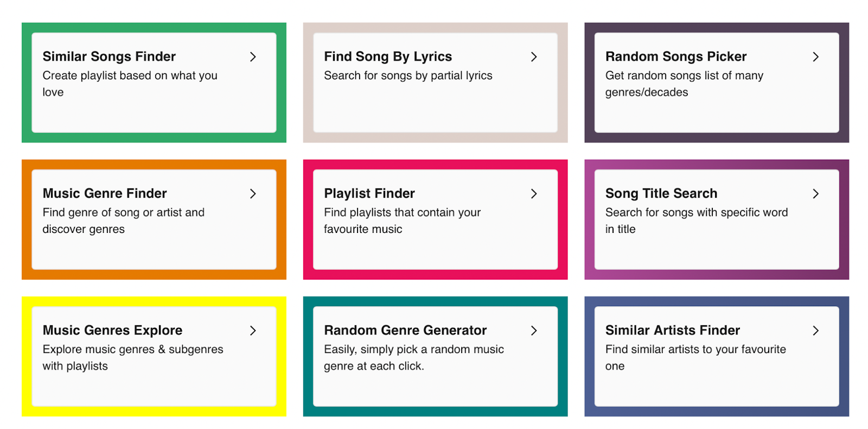Click the chevron arrow on Random Genre Generator
868x429 pixels.
[534, 330]
